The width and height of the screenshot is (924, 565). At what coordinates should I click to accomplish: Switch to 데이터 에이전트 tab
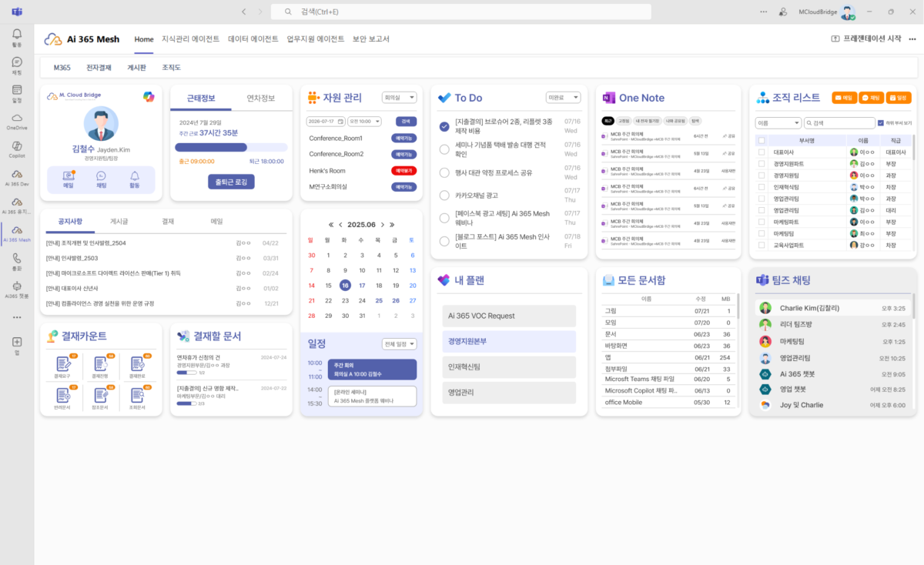253,39
